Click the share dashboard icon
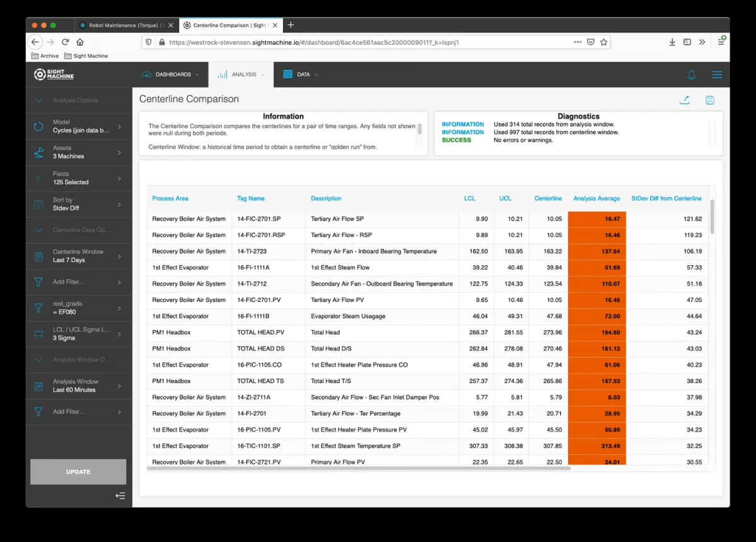 684,100
